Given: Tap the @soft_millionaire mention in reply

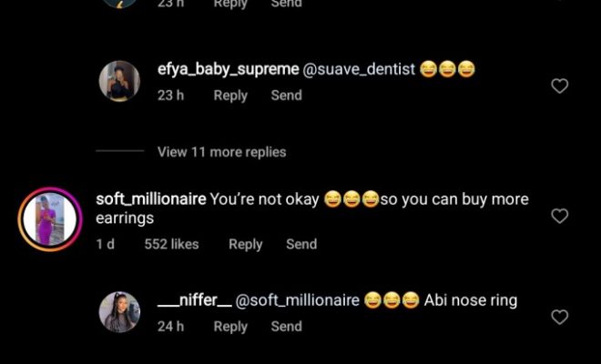Looking at the screenshot, I should (x=298, y=300).
